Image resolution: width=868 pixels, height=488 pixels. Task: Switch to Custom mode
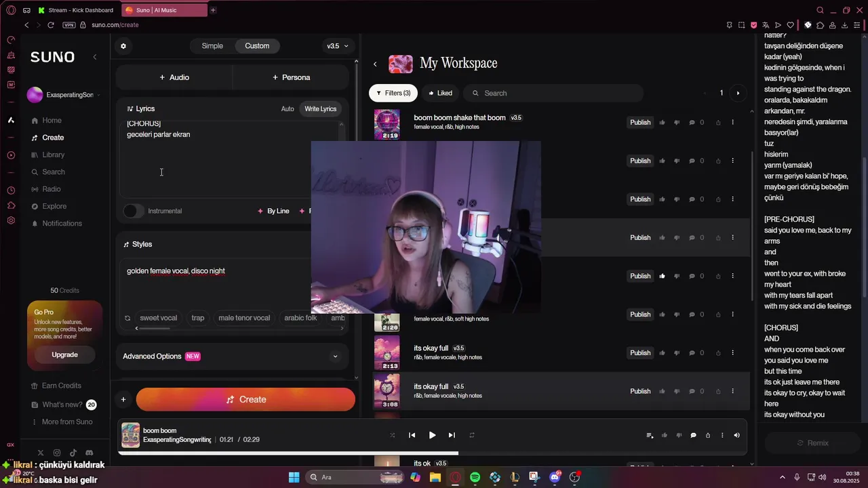[x=257, y=46]
